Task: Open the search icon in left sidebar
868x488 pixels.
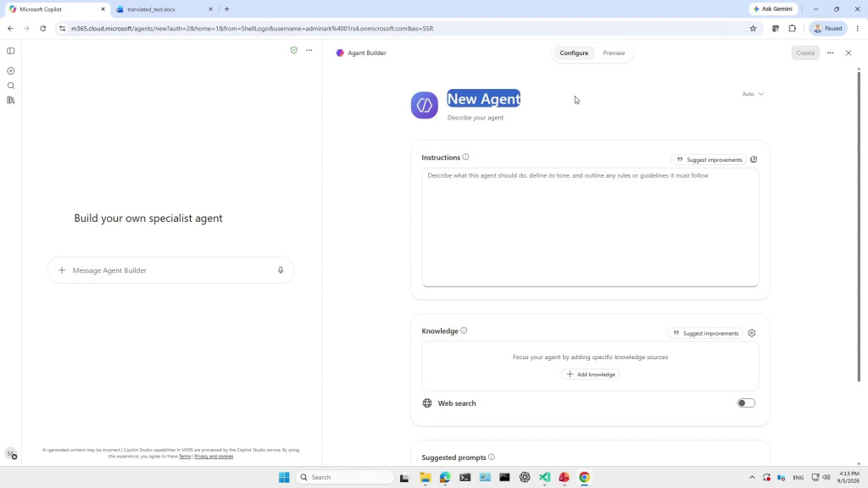Action: click(x=10, y=86)
